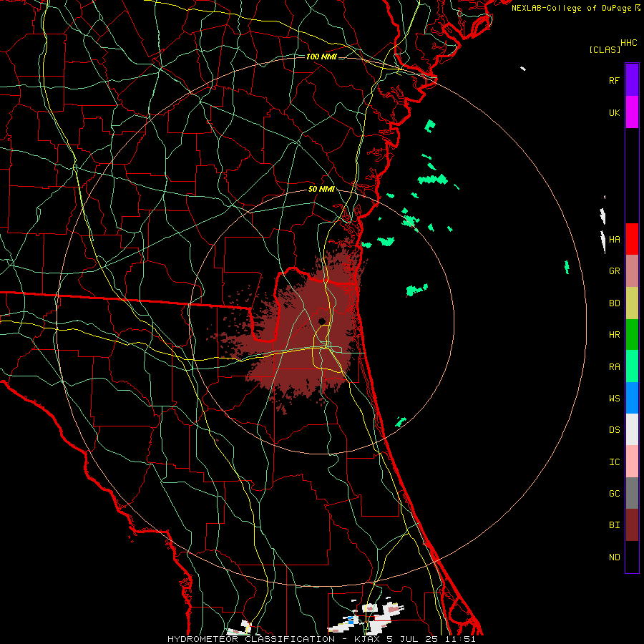
Task: Click the GR legend label
Action: pos(614,271)
